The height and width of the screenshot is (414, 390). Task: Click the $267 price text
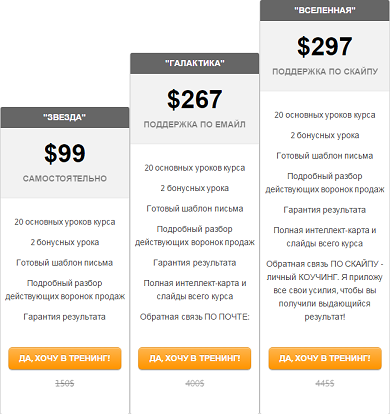[195, 99]
